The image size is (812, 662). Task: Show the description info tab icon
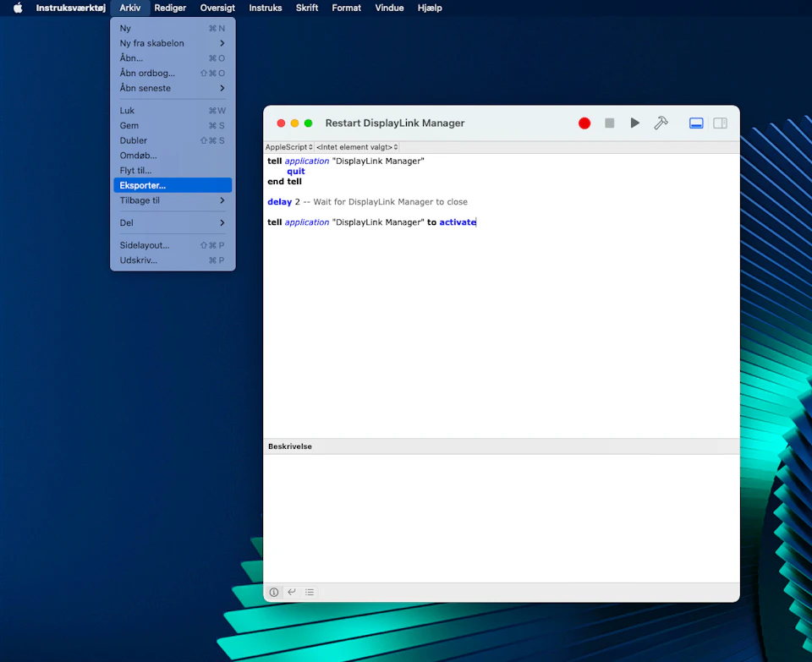(x=274, y=593)
